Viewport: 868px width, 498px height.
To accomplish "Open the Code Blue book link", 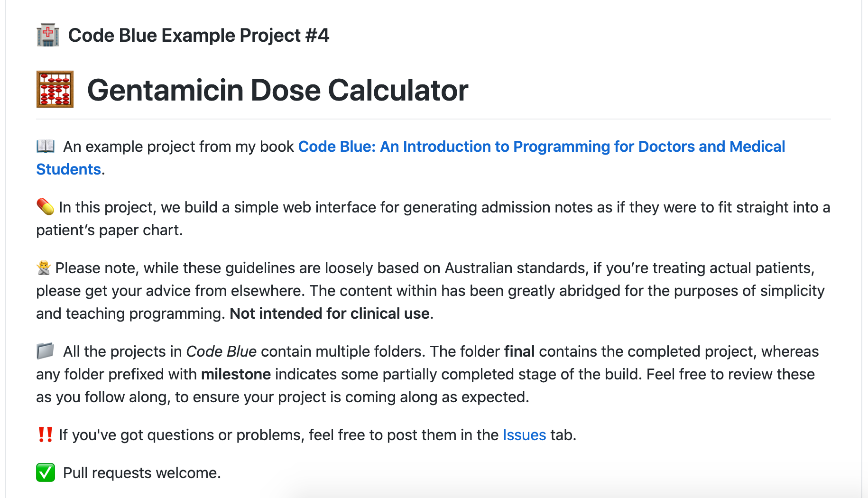I will [x=542, y=147].
